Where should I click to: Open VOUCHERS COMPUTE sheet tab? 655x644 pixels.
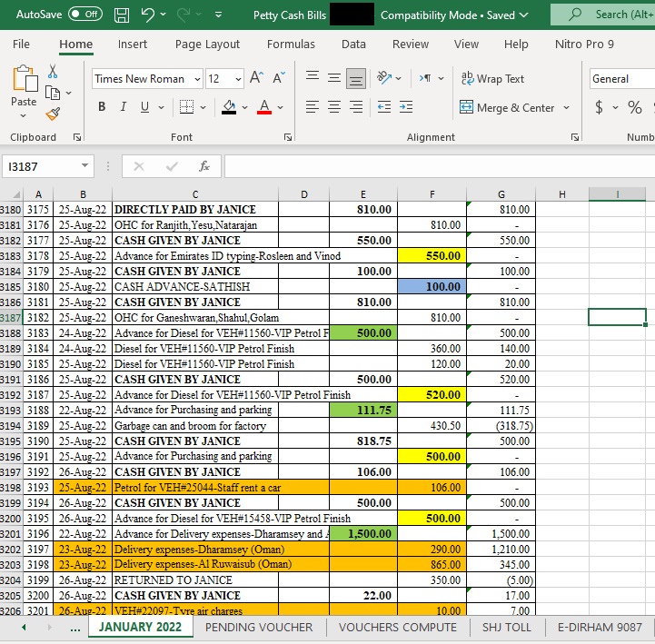point(398,628)
